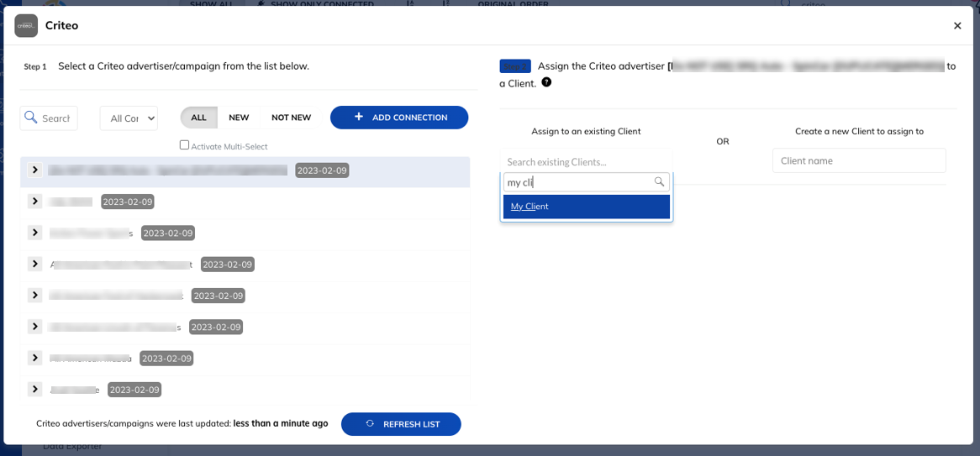Select the ALL filter tab

pyautogui.click(x=198, y=118)
